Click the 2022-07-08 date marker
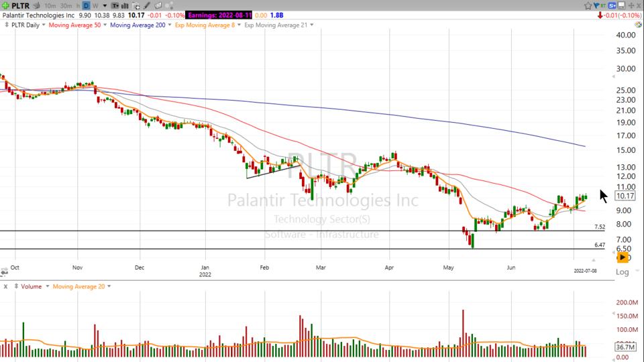644x362 pixels. click(x=585, y=271)
